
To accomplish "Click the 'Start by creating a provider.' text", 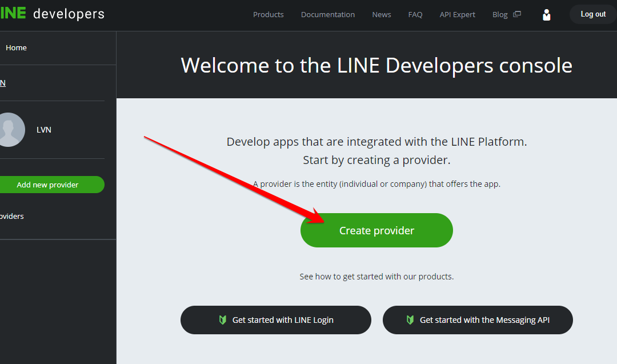I will pos(376,160).
